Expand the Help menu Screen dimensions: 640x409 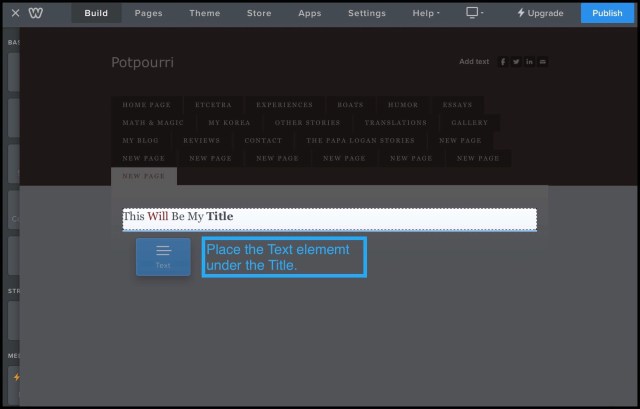click(425, 13)
